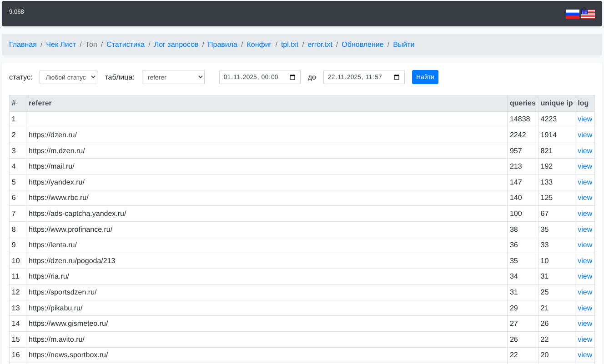Navigate to the Статистика page
Image resolution: width=604 pixels, height=364 pixels.
pyautogui.click(x=126, y=45)
